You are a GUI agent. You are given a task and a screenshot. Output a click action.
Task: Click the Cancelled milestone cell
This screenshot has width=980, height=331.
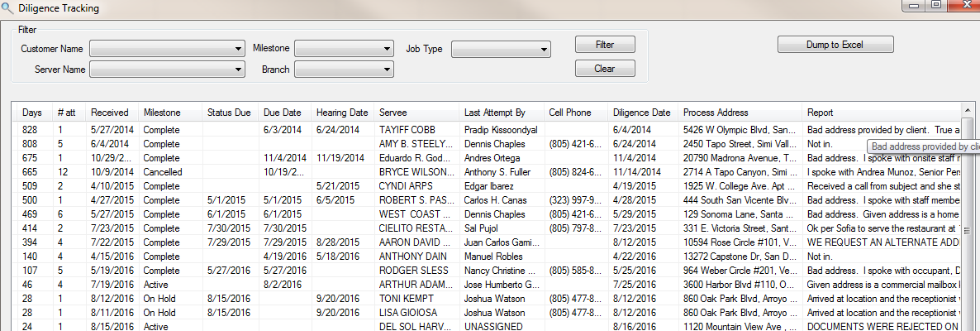tap(170, 171)
